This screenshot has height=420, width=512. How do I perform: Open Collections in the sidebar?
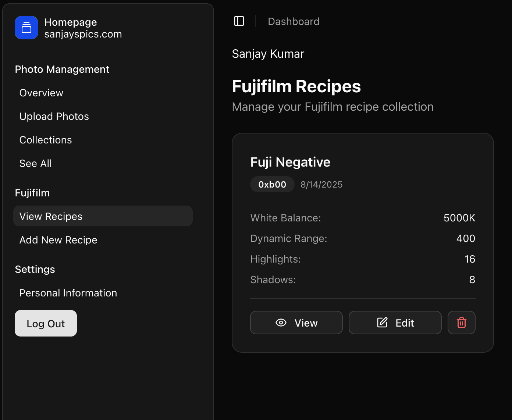click(x=103, y=140)
